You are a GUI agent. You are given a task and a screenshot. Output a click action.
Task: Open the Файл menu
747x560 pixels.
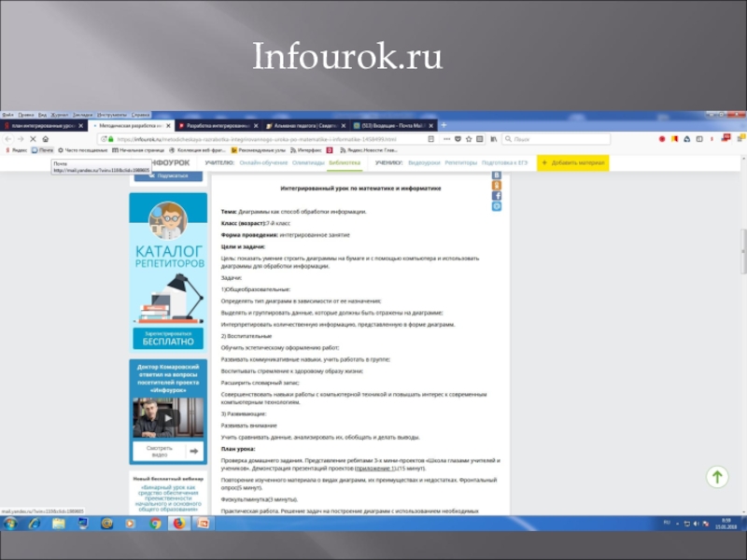click(7, 115)
